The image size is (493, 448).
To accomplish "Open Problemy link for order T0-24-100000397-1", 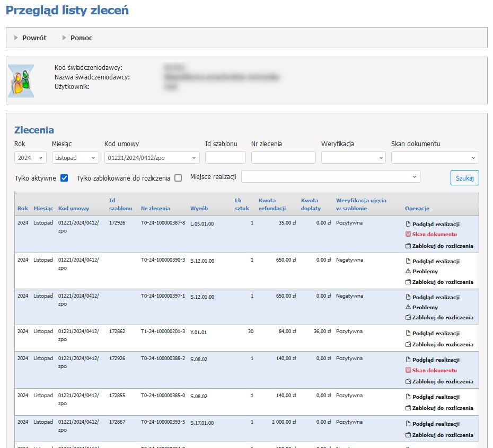I will click(x=425, y=307).
